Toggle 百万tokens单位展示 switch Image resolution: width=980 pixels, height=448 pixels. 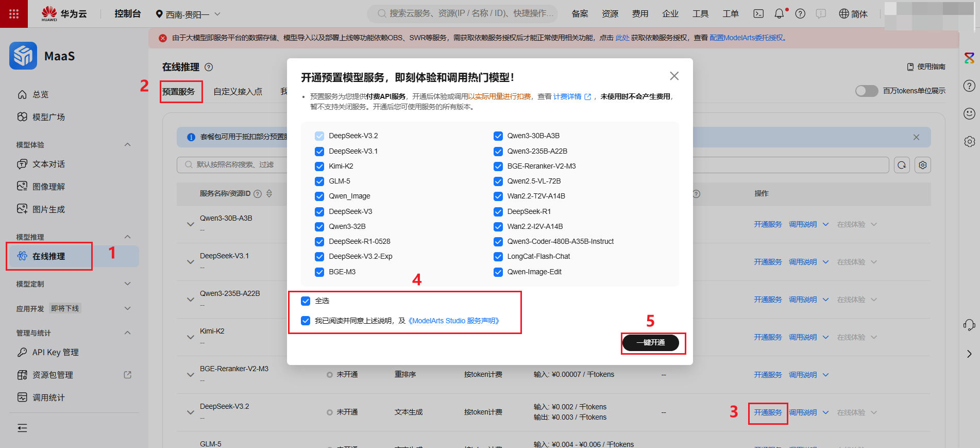[867, 91]
